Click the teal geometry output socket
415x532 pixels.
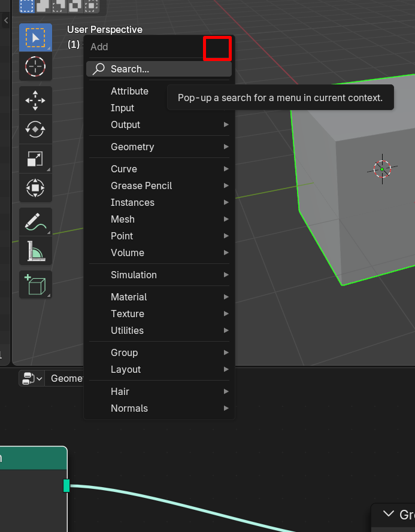tap(66, 485)
